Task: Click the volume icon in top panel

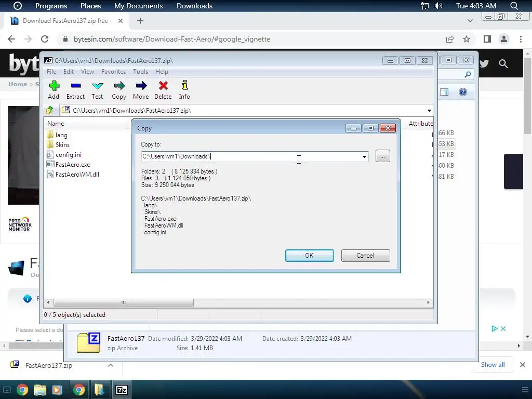Action: (438, 6)
